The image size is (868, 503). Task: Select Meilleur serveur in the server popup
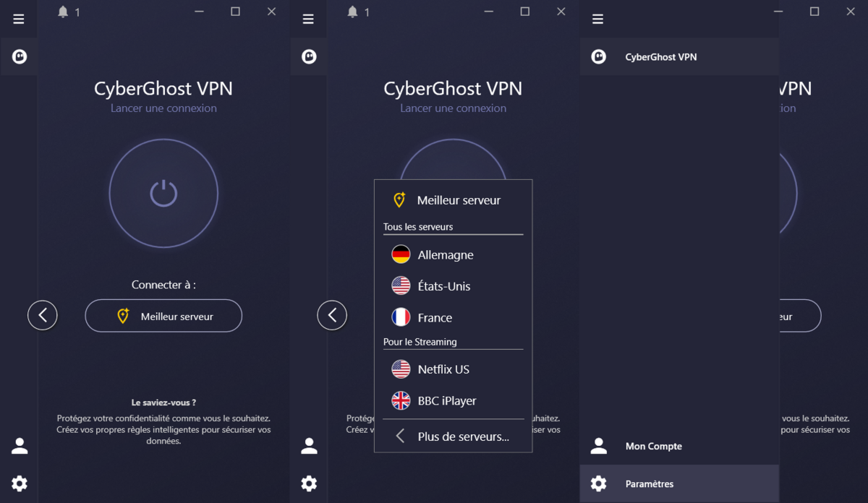click(453, 200)
